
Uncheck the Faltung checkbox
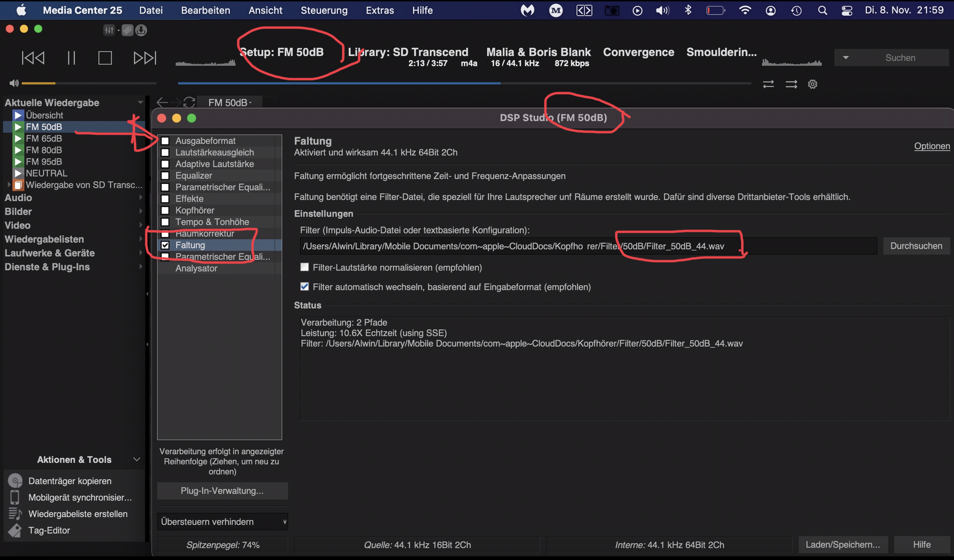pos(165,245)
